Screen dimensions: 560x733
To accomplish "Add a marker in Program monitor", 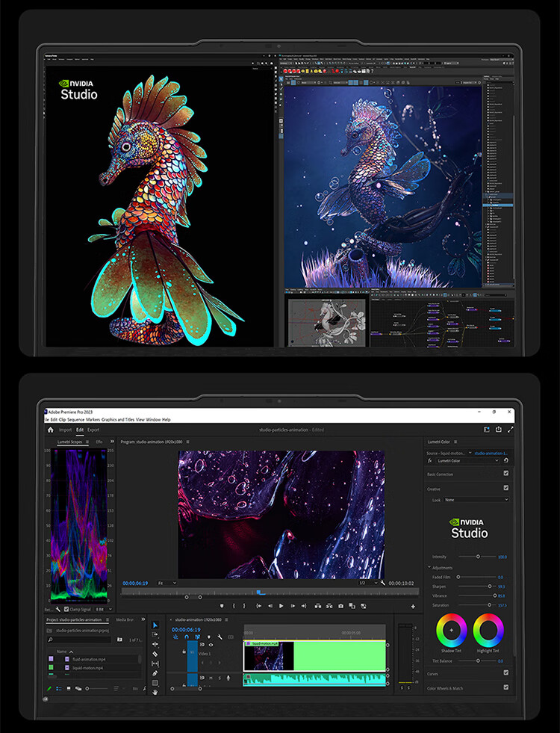I will click(222, 606).
